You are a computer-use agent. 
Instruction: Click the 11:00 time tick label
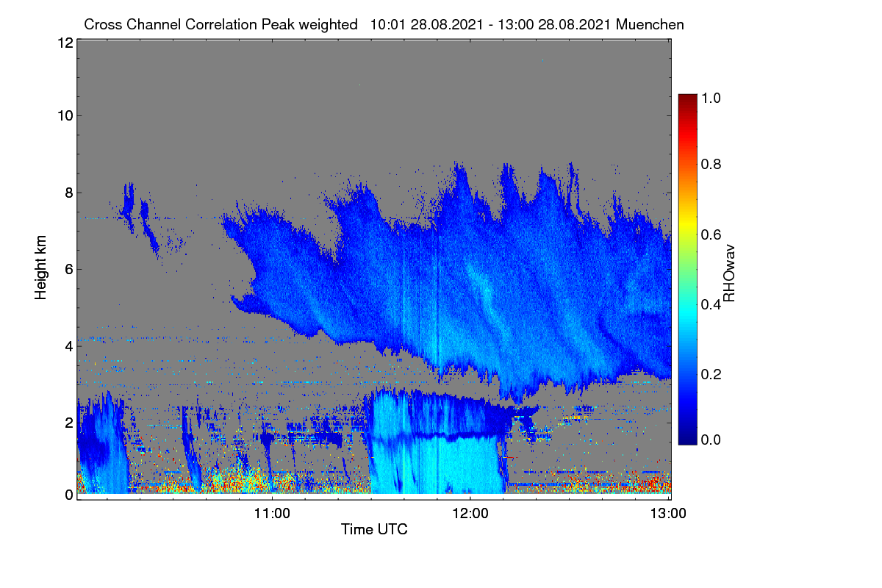pyautogui.click(x=272, y=514)
